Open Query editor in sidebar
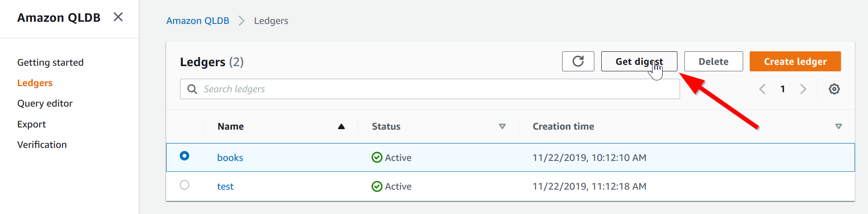The image size is (868, 214). 45,104
